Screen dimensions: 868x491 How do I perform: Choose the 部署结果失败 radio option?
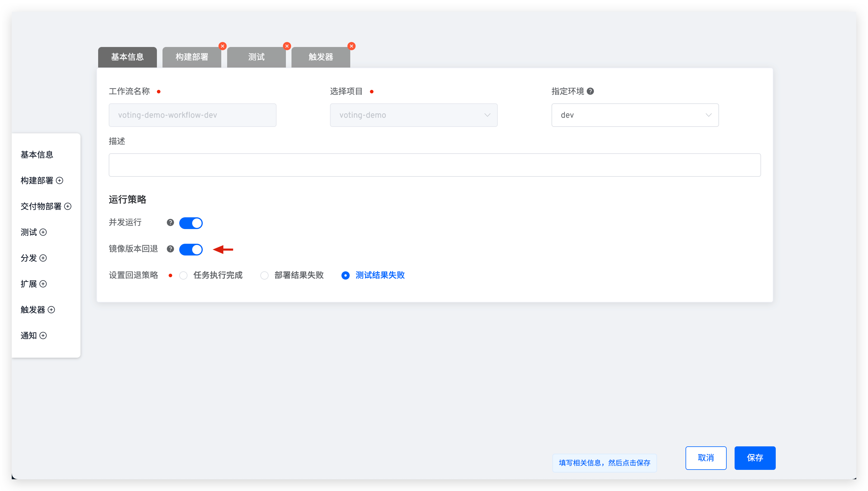coord(264,275)
